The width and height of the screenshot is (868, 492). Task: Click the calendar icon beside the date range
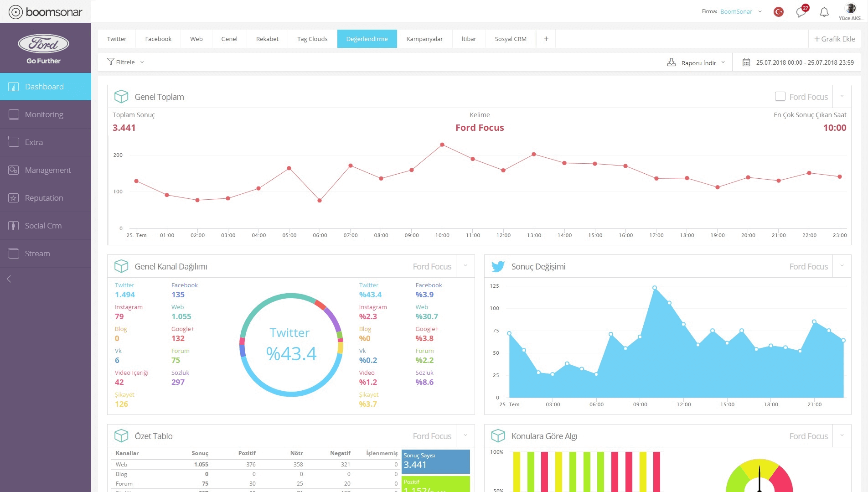(746, 62)
